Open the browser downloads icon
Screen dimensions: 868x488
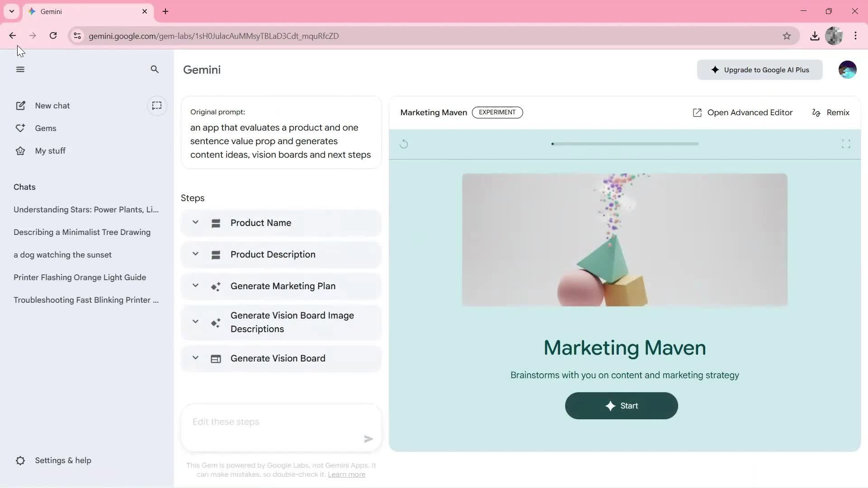815,36
